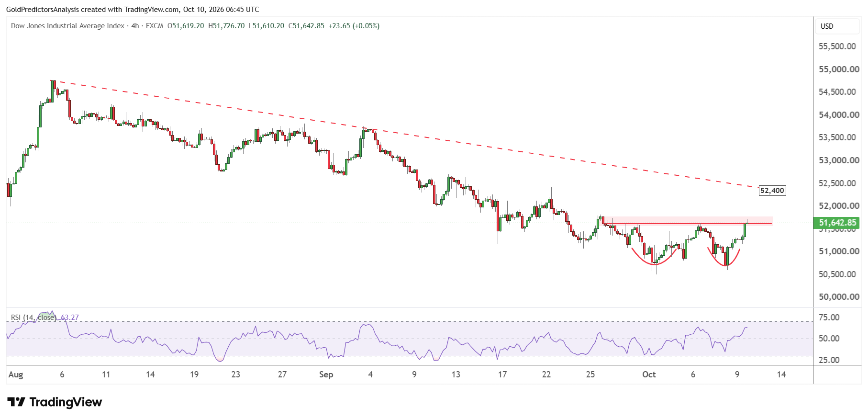Click the dashed red descending trendline

coord(404,134)
